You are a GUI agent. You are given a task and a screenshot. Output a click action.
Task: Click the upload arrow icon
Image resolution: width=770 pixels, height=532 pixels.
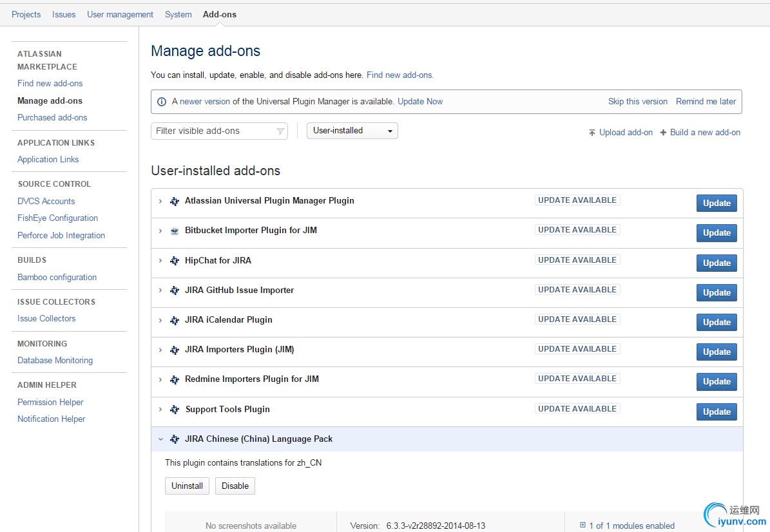pos(592,133)
